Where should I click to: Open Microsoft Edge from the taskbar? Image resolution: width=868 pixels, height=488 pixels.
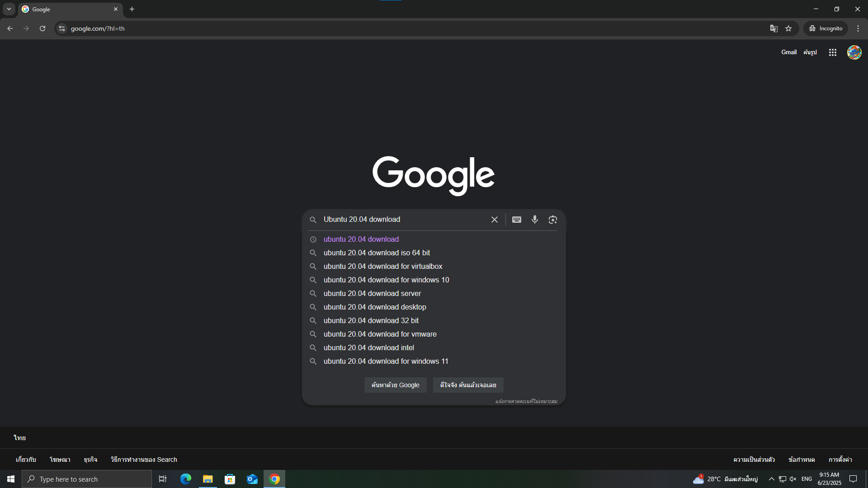pos(186,479)
